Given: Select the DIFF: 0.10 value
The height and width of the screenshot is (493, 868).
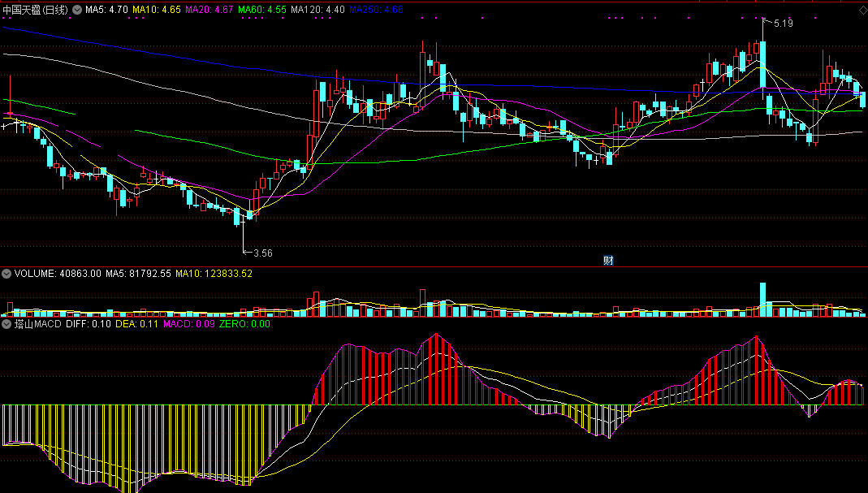Looking at the screenshot, I should point(89,324).
